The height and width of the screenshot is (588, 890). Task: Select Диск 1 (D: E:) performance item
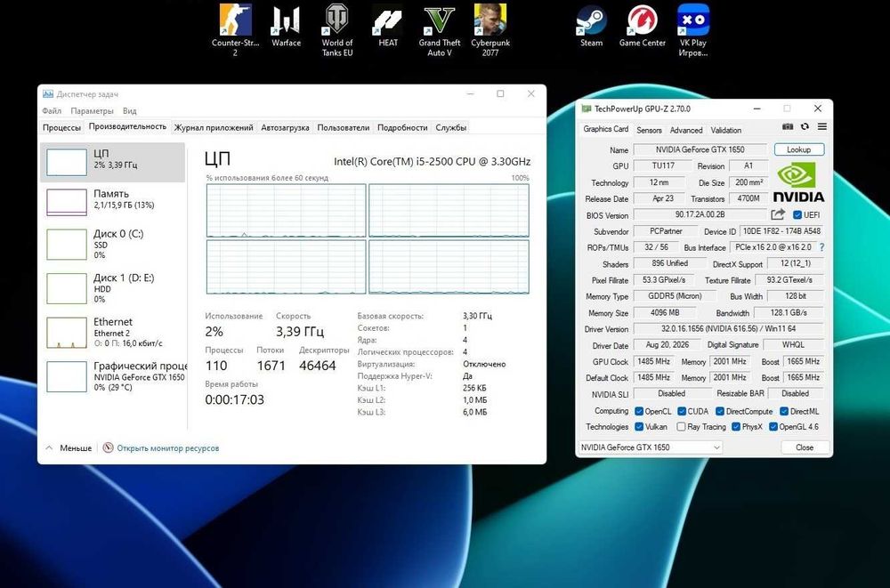tap(113, 288)
